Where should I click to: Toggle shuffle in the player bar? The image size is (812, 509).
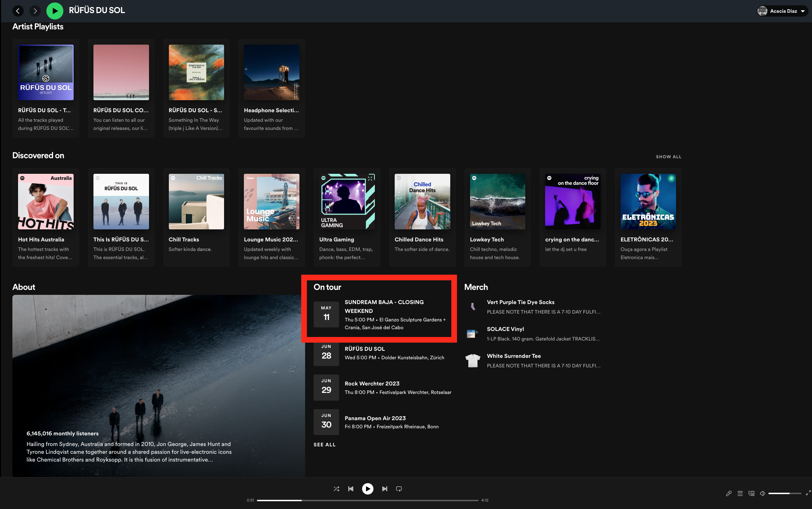click(336, 489)
